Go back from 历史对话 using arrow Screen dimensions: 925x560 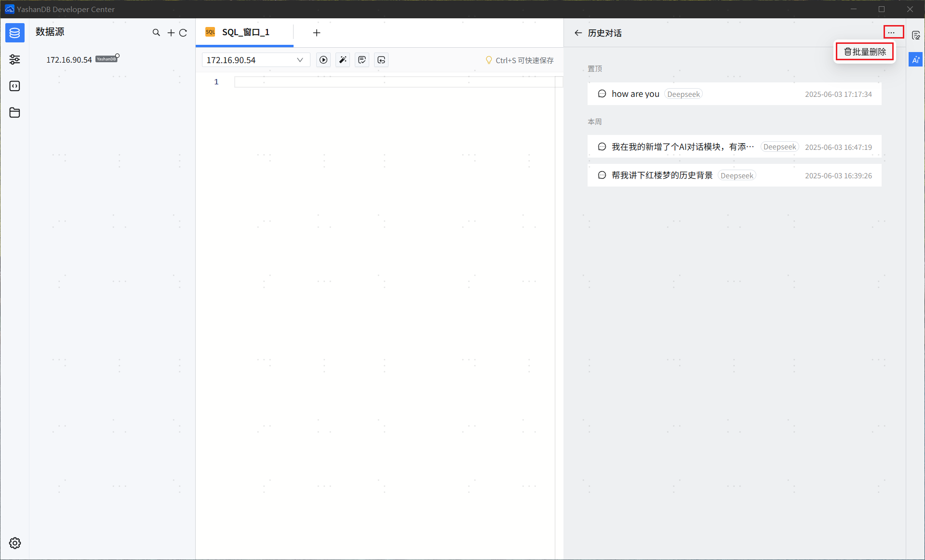pyautogui.click(x=578, y=33)
